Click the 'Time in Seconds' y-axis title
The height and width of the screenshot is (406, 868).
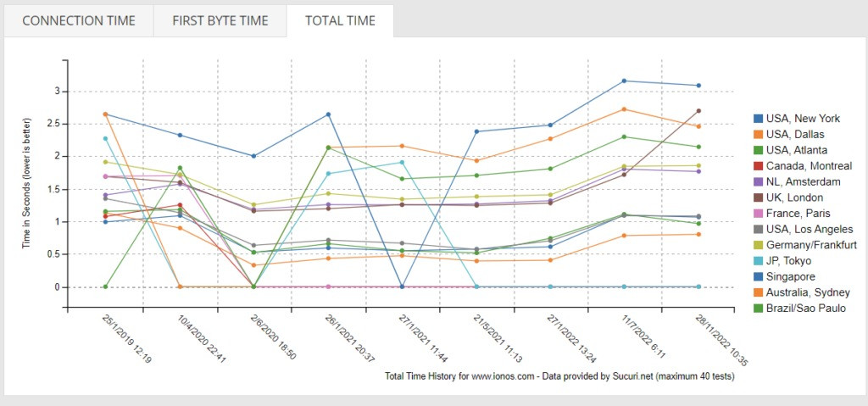(26, 183)
